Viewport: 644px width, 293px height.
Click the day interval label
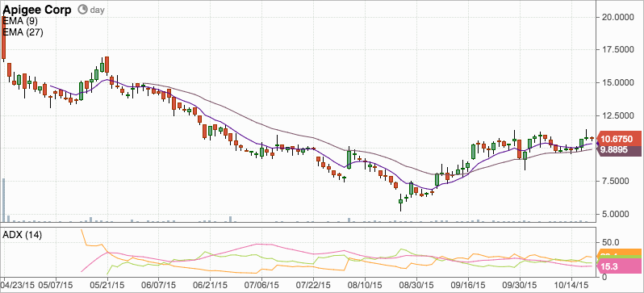tap(97, 10)
